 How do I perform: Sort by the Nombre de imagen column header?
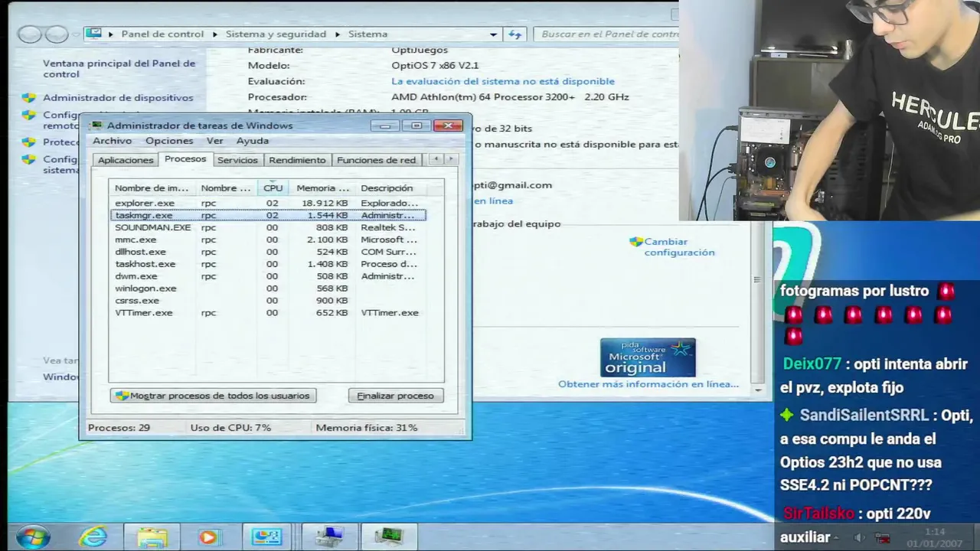pyautogui.click(x=152, y=188)
